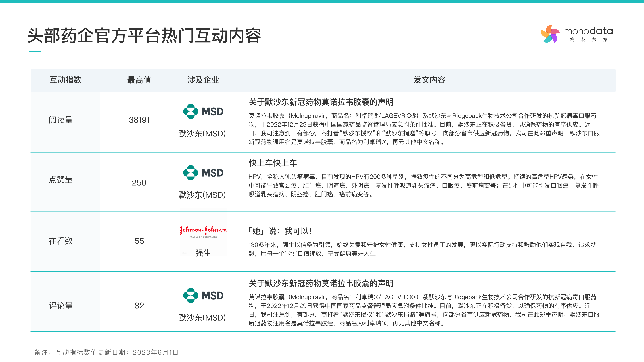Click the 38191 maximum value
Image resolution: width=644 pixels, height=362 pixels.
point(139,120)
